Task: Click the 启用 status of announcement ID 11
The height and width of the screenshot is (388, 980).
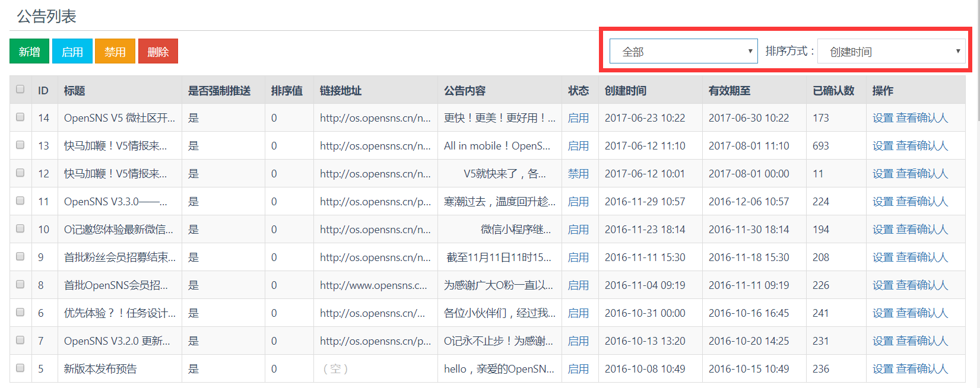Action: tap(578, 202)
